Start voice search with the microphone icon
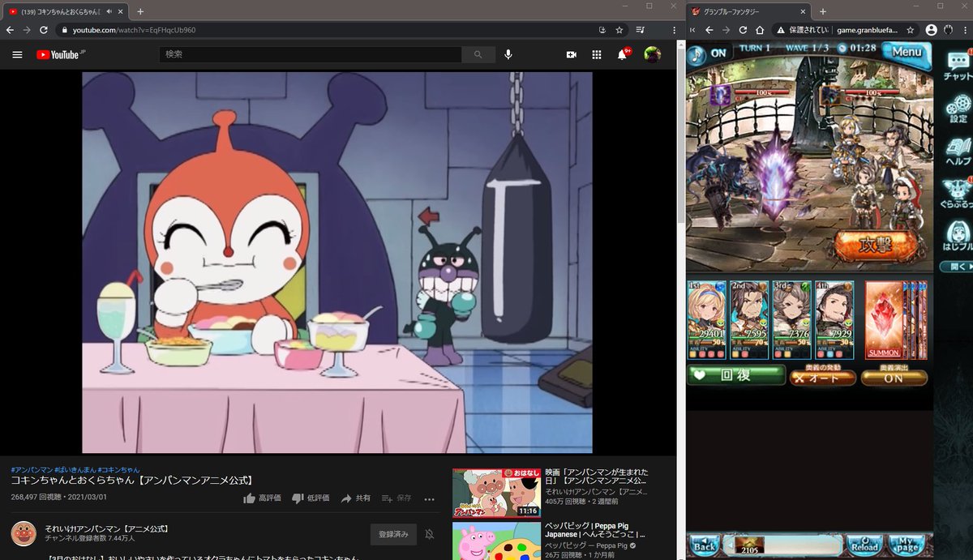Screen dimensions: 973x560 (x=508, y=54)
